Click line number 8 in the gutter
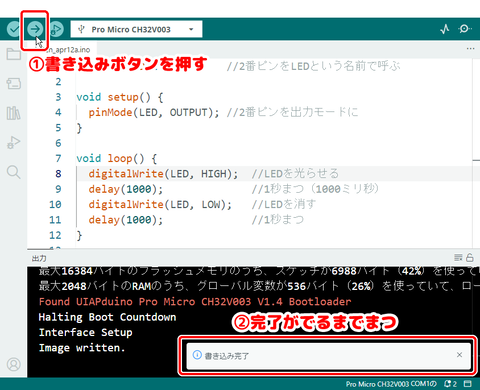Screen dimensions: 480x390 58,174
